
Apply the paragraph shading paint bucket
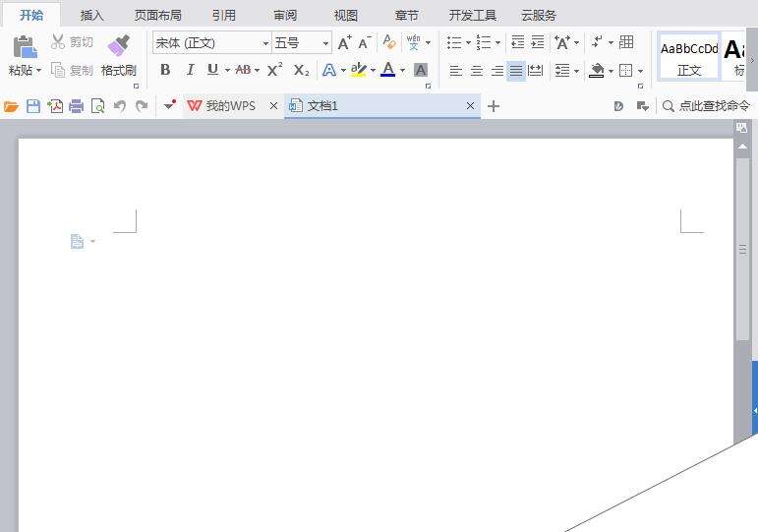tap(597, 71)
